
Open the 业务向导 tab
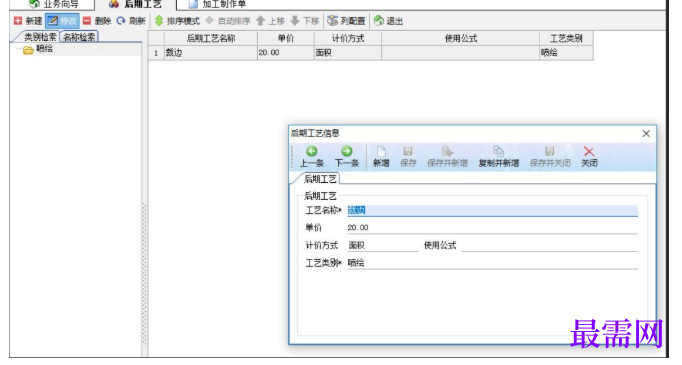[x=53, y=4]
